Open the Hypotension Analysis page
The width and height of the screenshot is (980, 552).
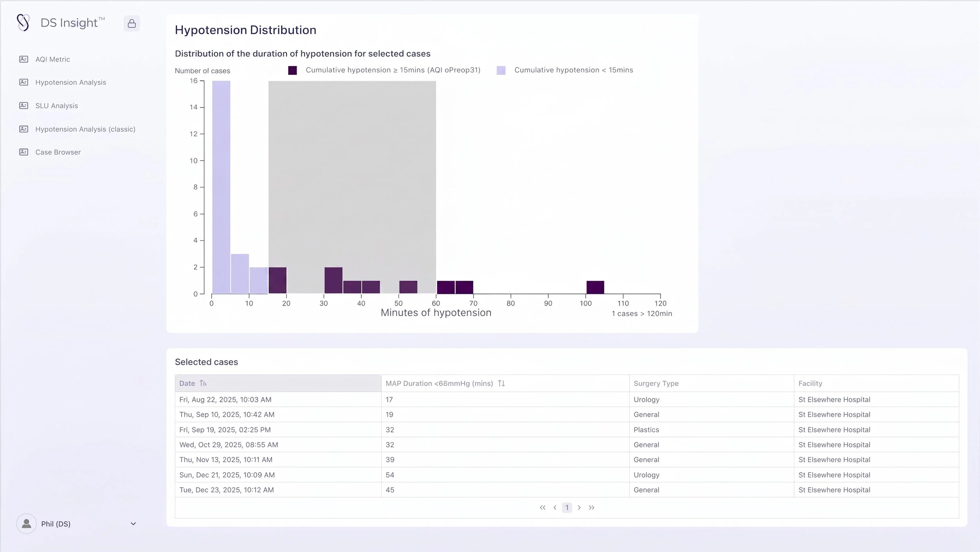point(71,82)
